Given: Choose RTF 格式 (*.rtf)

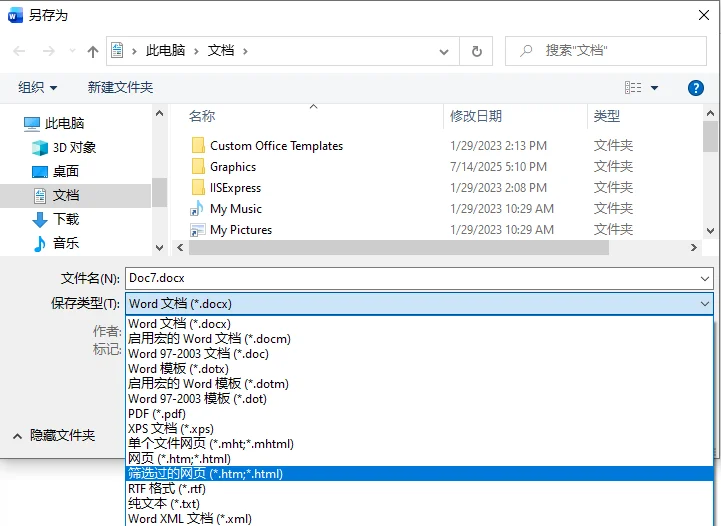Looking at the screenshot, I should point(419,489).
